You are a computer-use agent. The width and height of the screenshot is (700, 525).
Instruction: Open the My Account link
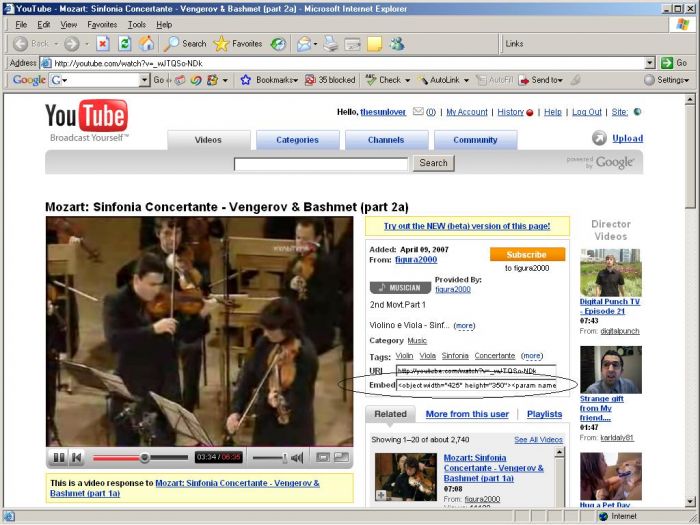(467, 112)
